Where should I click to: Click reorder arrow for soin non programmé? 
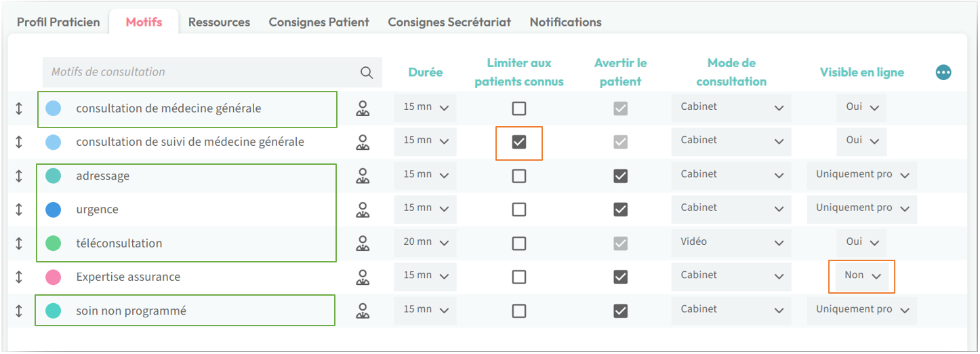19,311
